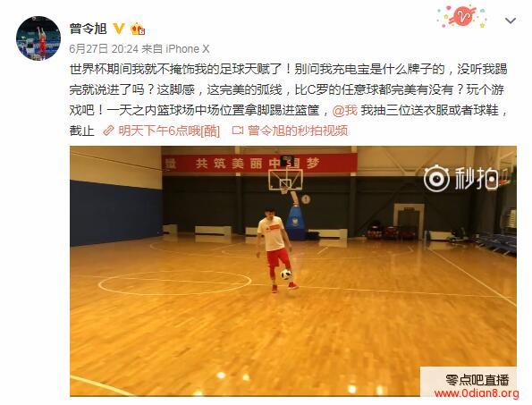Click the 6月27日 20:24 timestamp

pos(104,49)
